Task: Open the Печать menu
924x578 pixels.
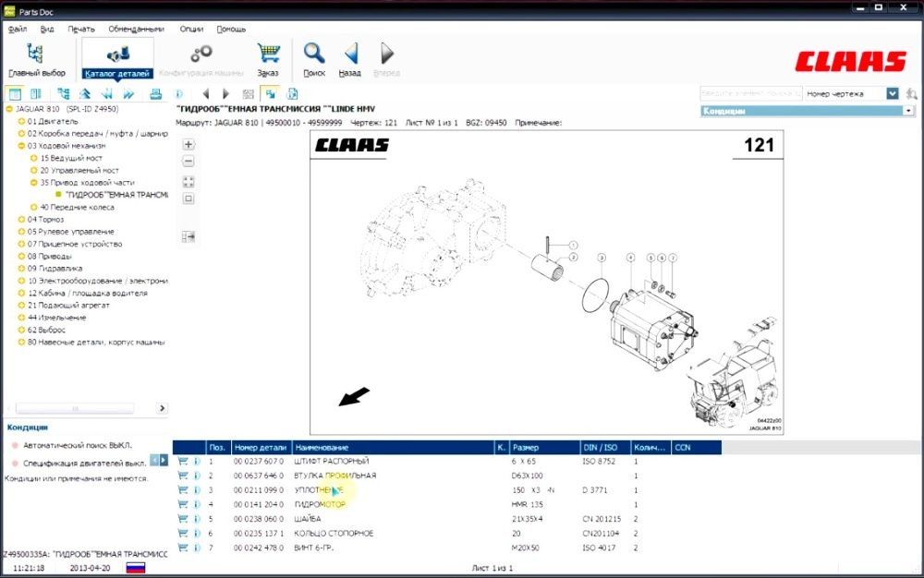Action: 80,29
